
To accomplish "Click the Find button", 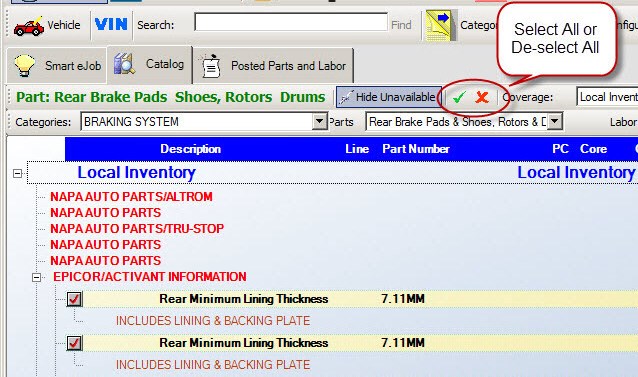I will [x=401, y=25].
